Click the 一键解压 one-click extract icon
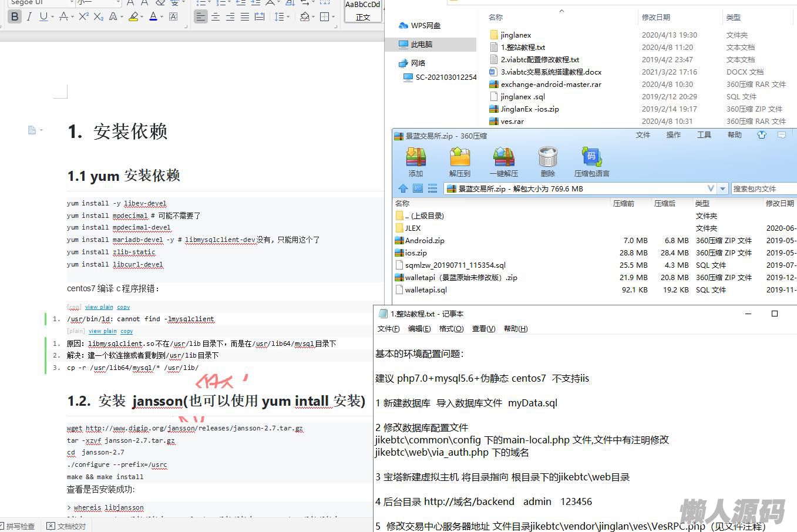The width and height of the screenshot is (797, 532). pos(503,157)
